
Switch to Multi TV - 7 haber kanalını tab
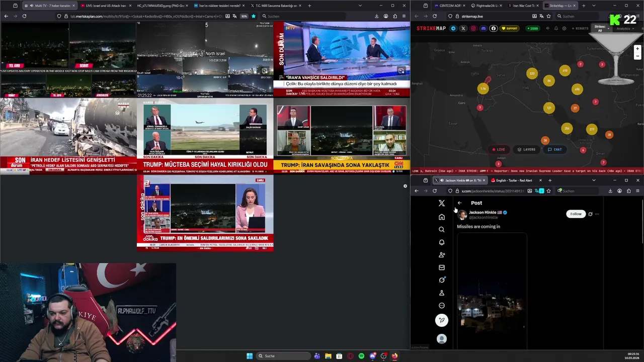click(x=50, y=6)
